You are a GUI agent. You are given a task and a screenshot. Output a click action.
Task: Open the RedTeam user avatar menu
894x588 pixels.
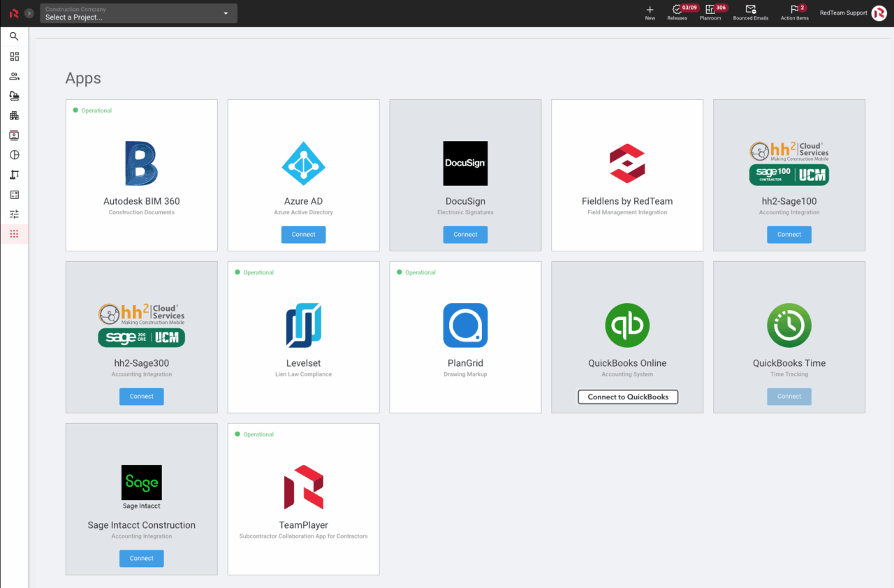(x=879, y=13)
